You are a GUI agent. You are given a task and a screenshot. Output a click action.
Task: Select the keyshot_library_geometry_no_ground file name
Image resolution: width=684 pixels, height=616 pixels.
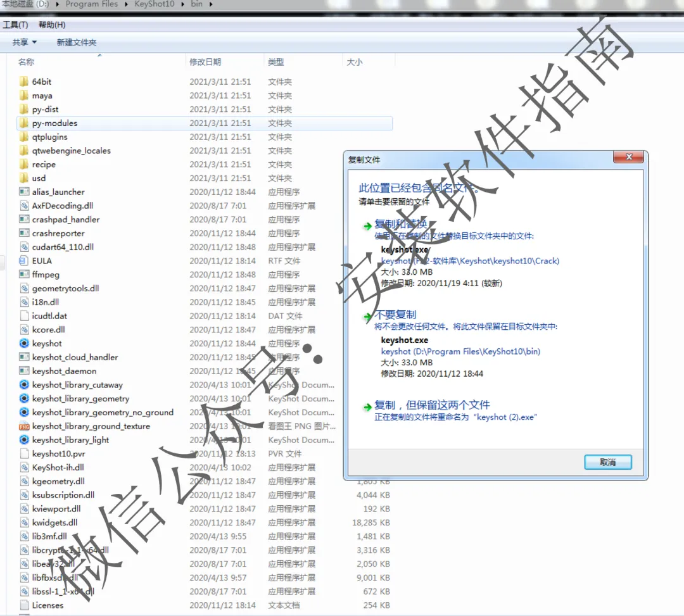point(103,412)
